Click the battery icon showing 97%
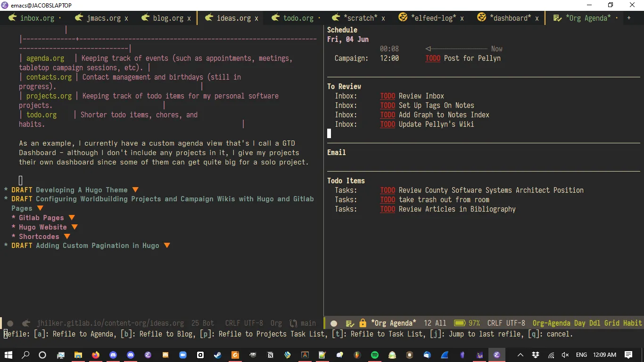 click(x=460, y=323)
